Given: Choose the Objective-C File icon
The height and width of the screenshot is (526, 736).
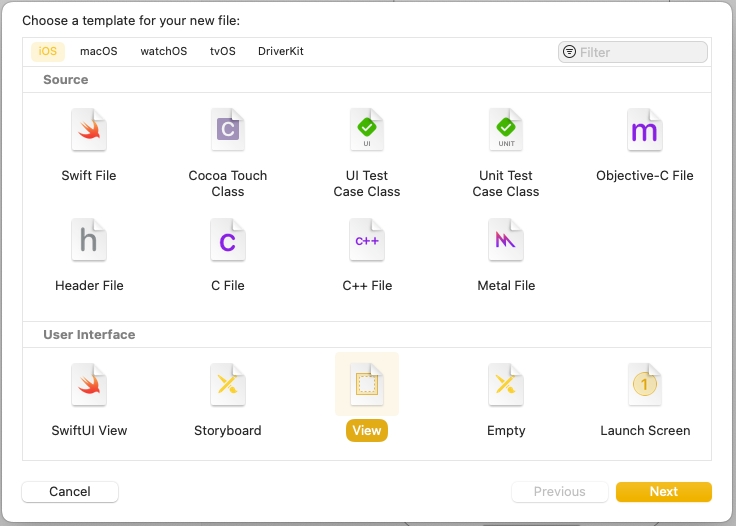Looking at the screenshot, I should click(x=644, y=132).
